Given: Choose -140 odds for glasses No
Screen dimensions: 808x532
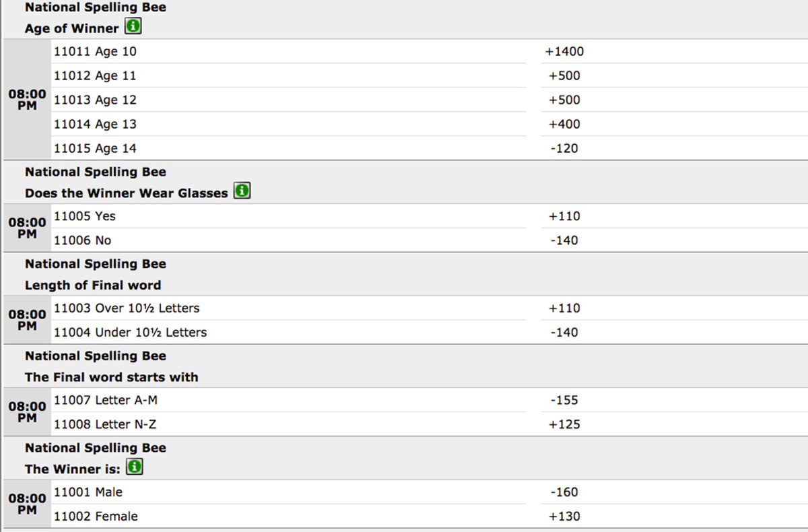Looking at the screenshot, I should tap(564, 240).
